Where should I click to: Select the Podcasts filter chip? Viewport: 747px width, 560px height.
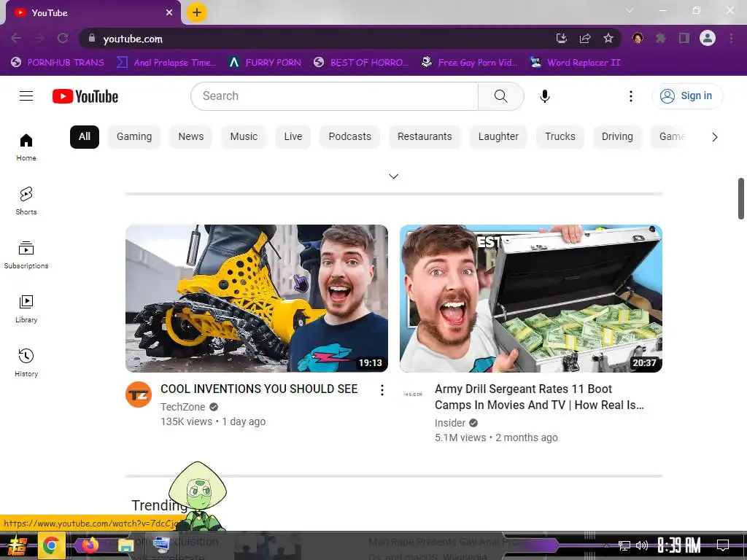(349, 136)
